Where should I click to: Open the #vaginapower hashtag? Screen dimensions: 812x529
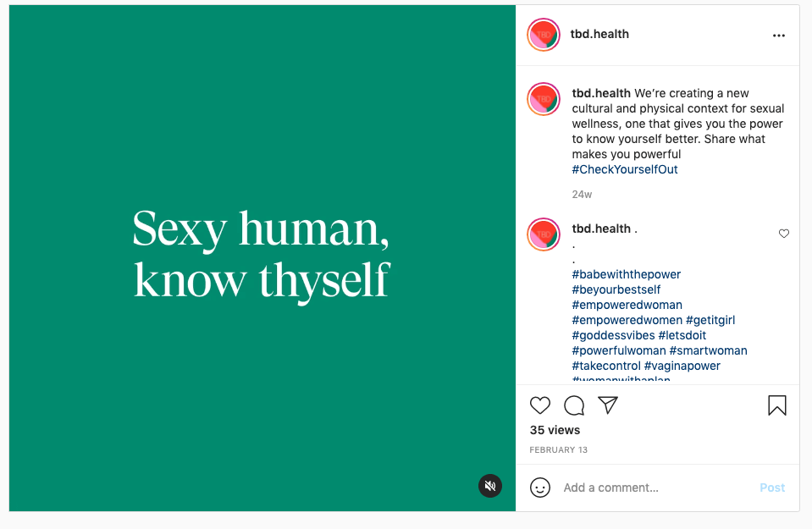pos(682,366)
